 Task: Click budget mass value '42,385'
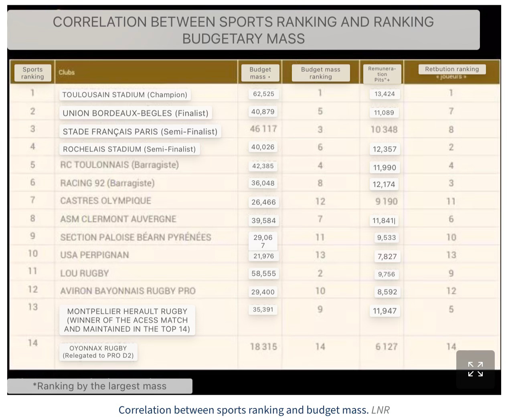pos(263,166)
